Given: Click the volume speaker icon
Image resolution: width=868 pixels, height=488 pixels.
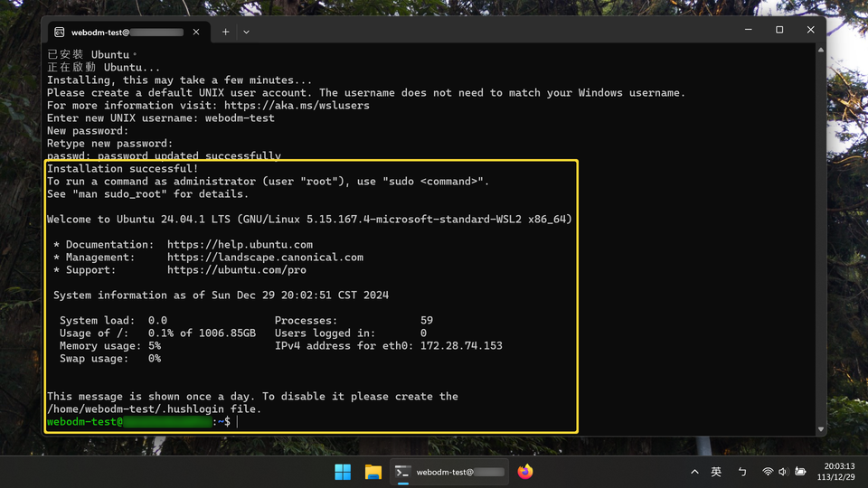Looking at the screenshot, I should click(783, 472).
